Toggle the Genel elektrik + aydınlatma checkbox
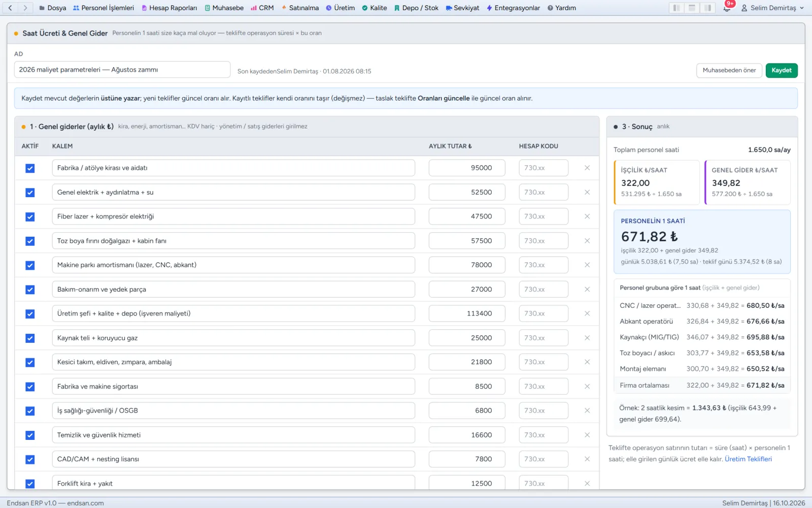The image size is (812, 508). click(x=30, y=193)
